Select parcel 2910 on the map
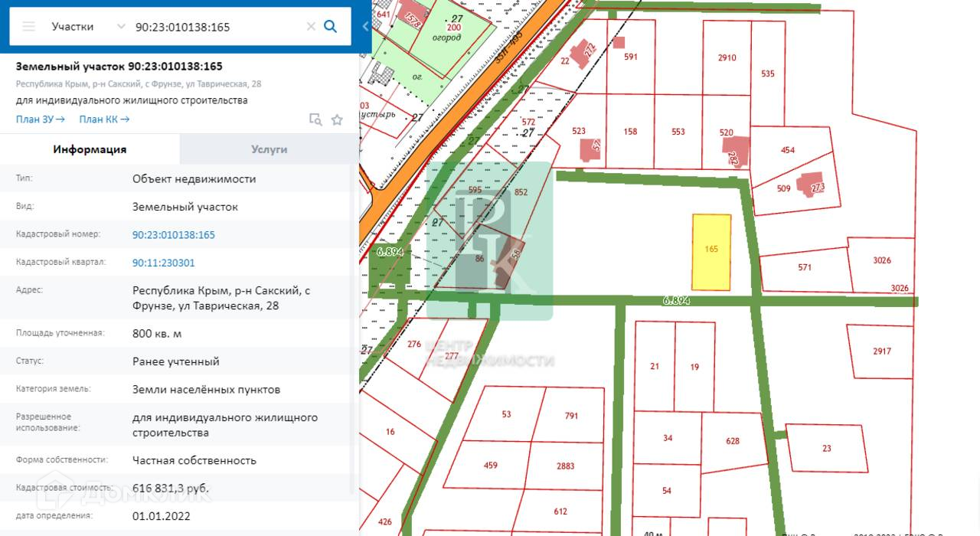This screenshot has height=536, width=980. coord(727,57)
